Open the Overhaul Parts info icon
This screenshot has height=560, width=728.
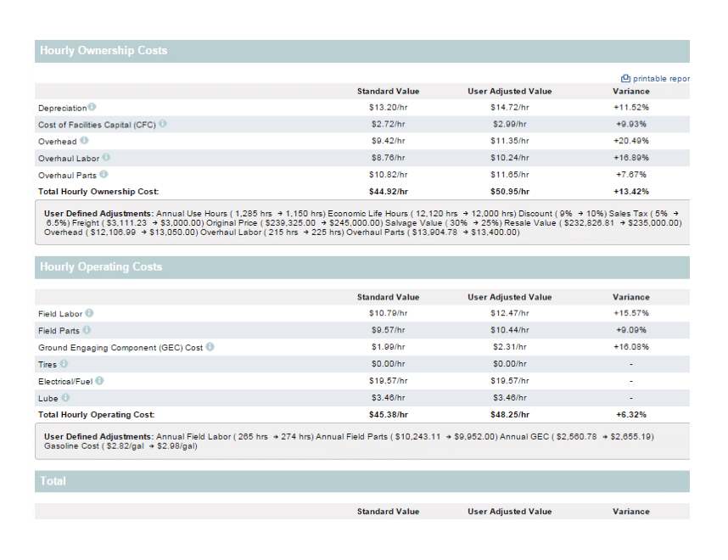[x=104, y=173]
